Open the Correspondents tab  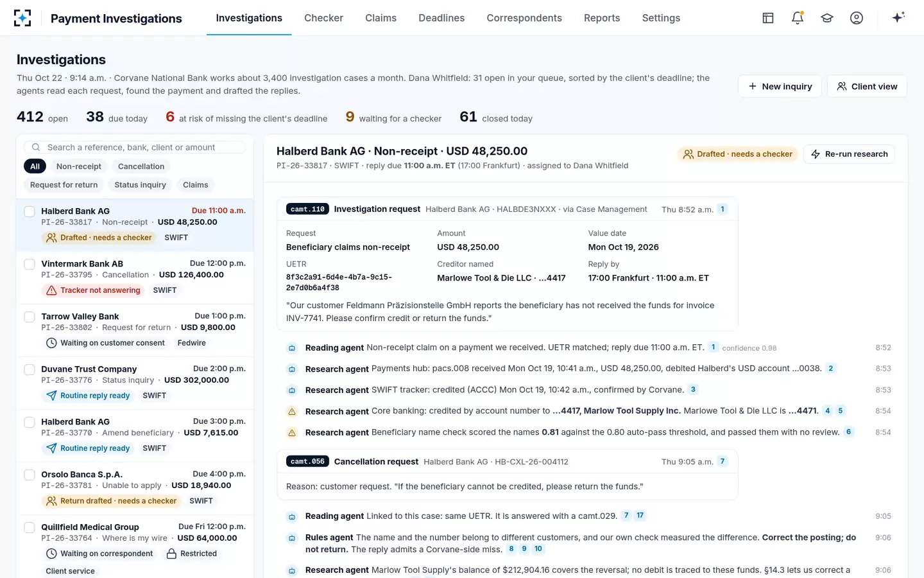tap(524, 18)
